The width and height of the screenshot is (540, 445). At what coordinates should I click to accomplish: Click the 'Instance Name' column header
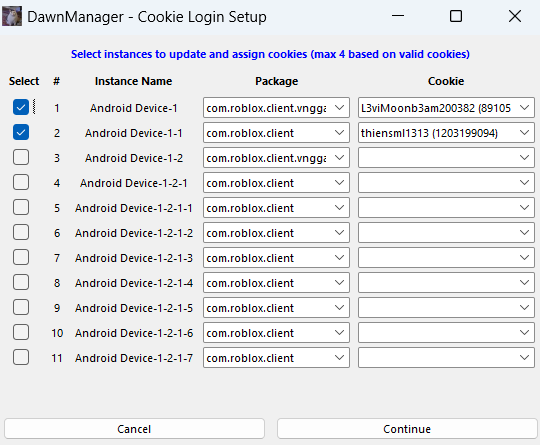(133, 81)
